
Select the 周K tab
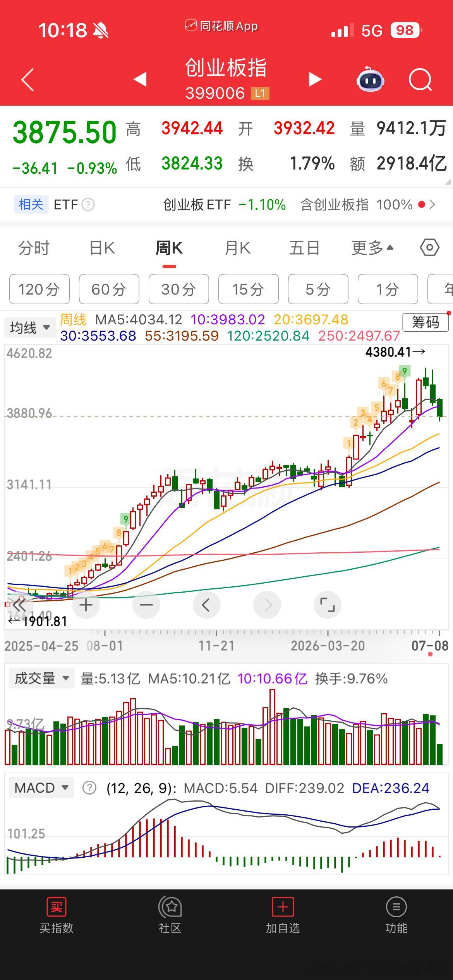(169, 248)
